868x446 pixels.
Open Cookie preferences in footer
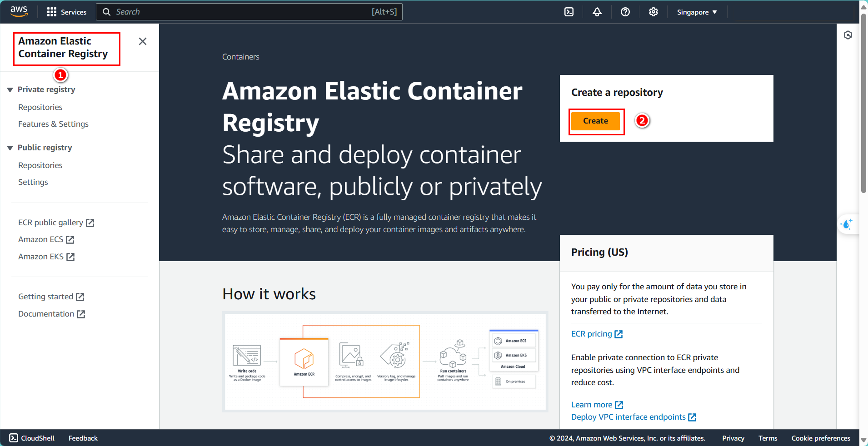pyautogui.click(x=821, y=438)
